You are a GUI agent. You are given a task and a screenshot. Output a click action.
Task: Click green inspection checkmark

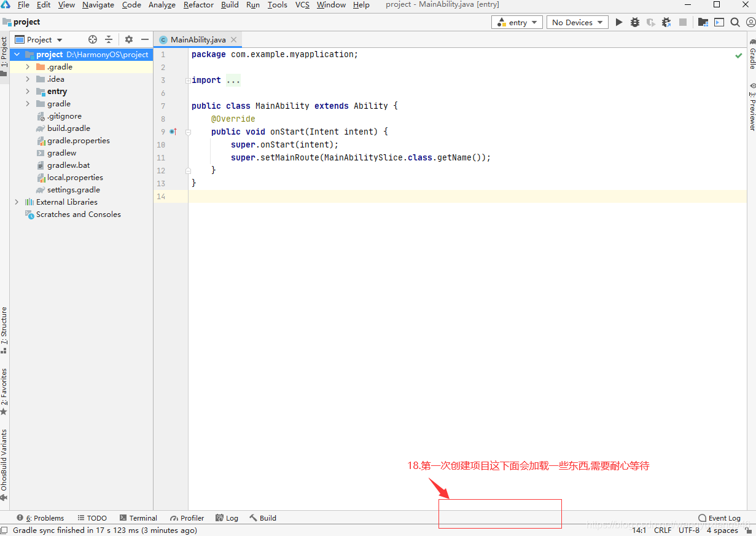[x=739, y=55]
